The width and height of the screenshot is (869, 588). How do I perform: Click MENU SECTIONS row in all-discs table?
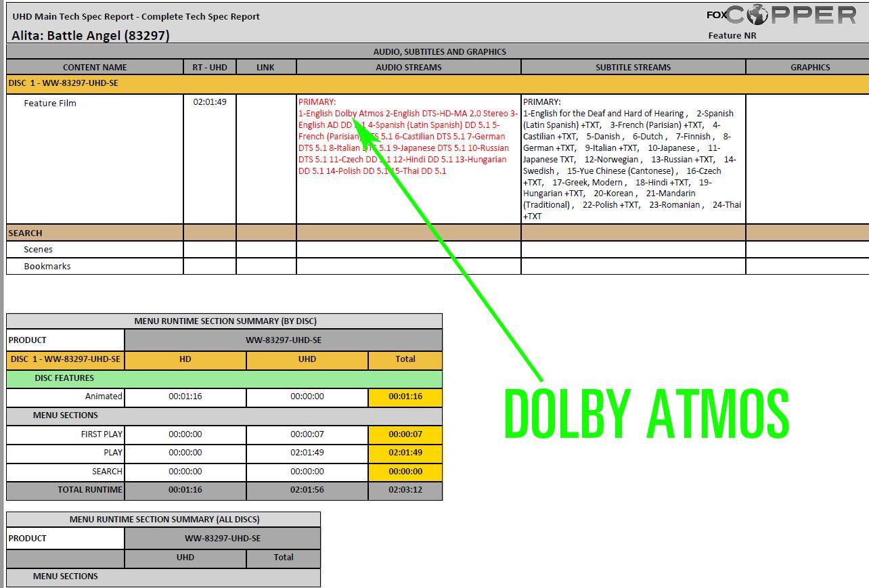(164, 576)
